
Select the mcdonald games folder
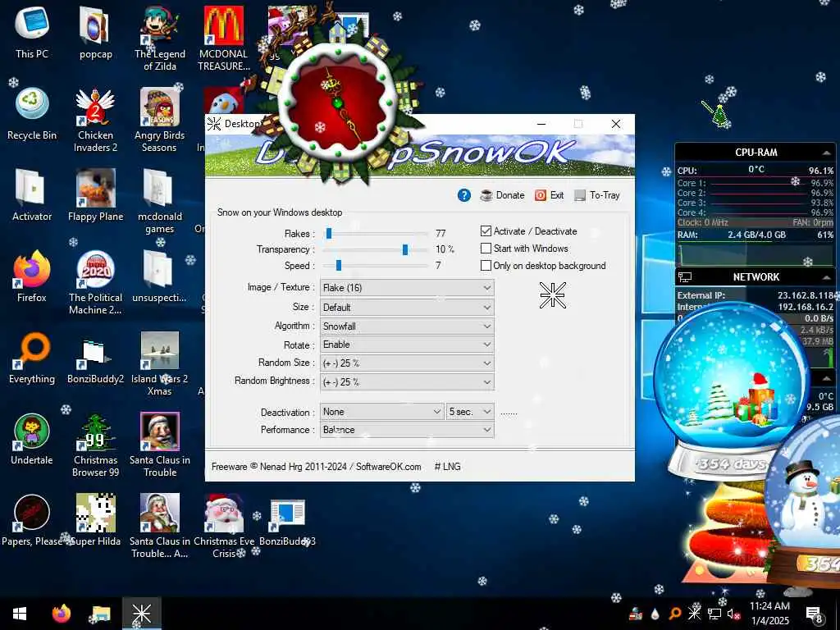(x=160, y=202)
